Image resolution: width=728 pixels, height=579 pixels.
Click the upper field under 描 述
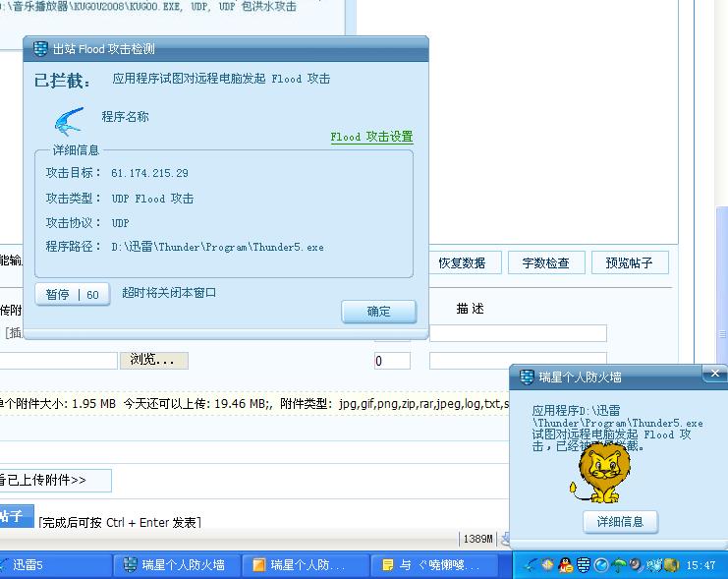pyautogui.click(x=518, y=333)
